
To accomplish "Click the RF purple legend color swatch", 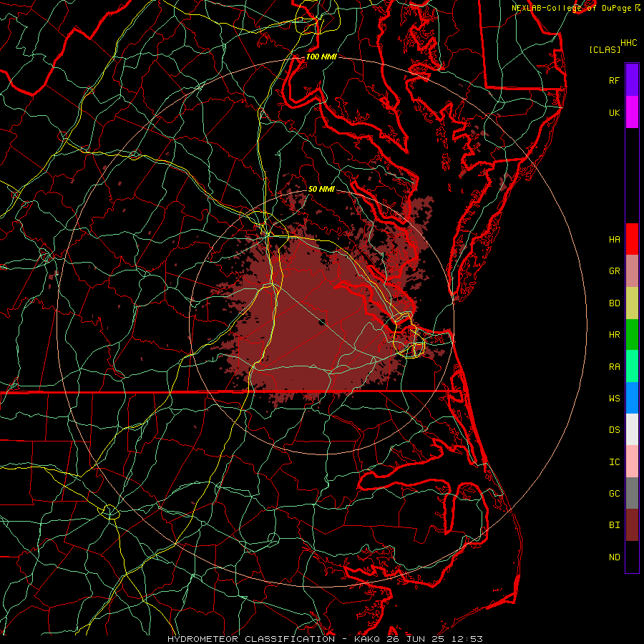I will [x=632, y=80].
